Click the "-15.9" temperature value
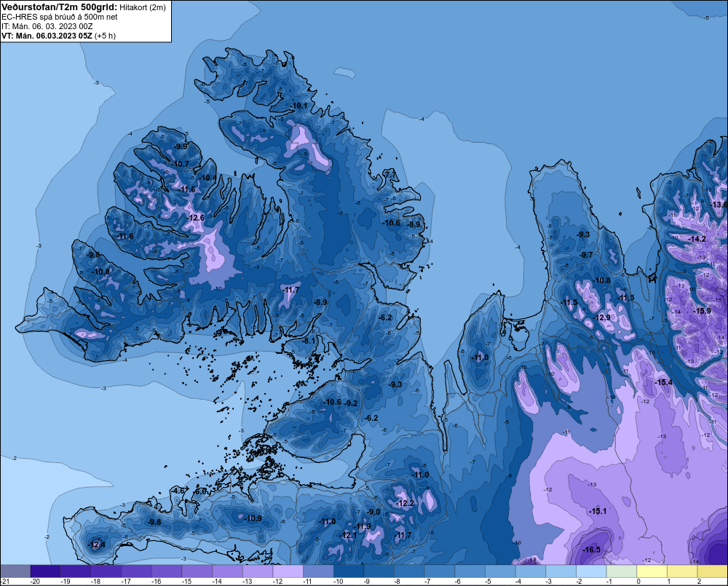Image resolution: width=728 pixels, height=586 pixels. [702, 311]
